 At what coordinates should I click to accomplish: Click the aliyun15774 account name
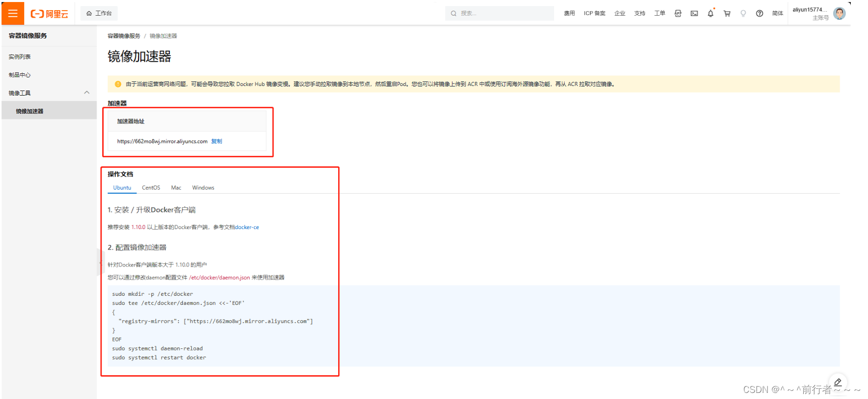click(809, 10)
